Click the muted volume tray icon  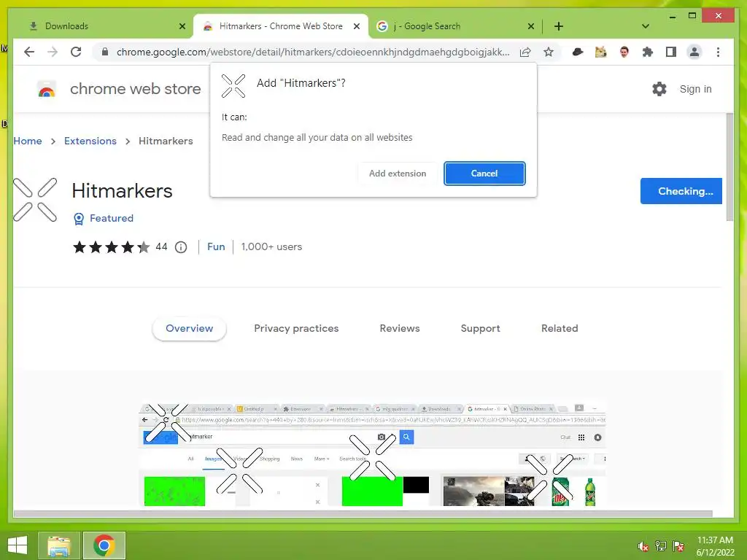pyautogui.click(x=643, y=546)
